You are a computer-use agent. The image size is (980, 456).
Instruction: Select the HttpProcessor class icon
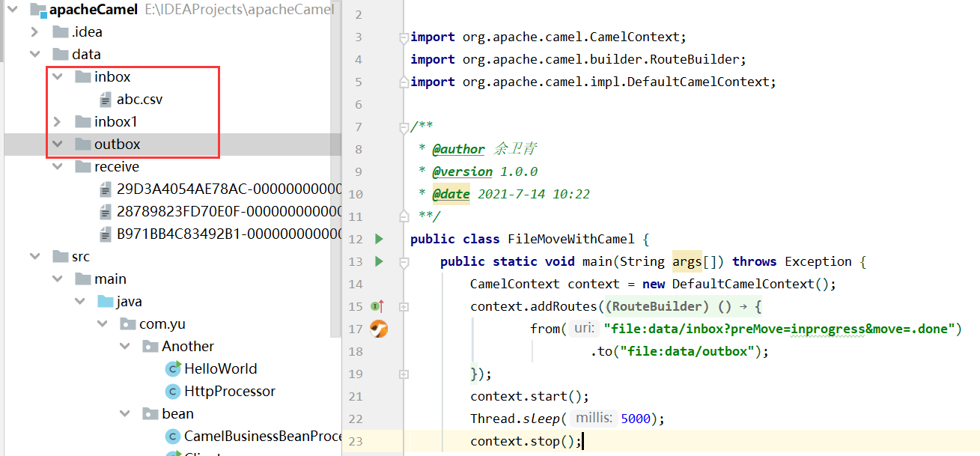pos(173,391)
